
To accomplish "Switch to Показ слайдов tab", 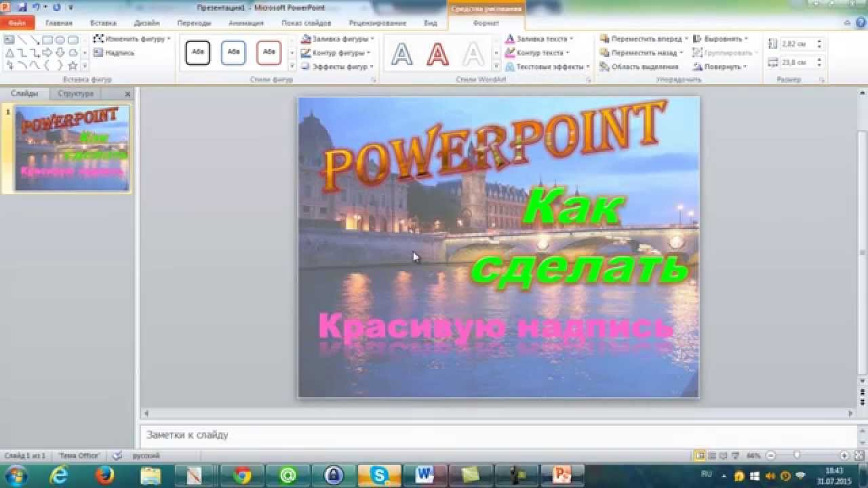I will 307,23.
